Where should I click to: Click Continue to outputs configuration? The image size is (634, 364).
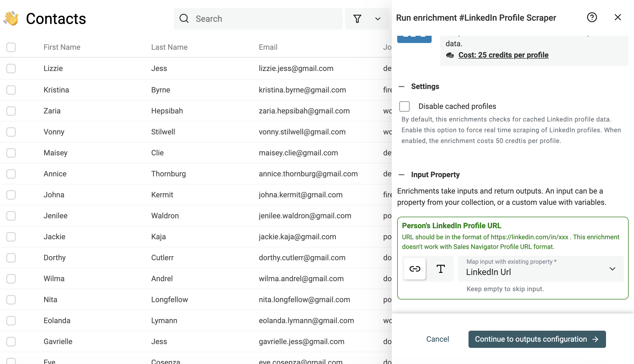point(537,339)
